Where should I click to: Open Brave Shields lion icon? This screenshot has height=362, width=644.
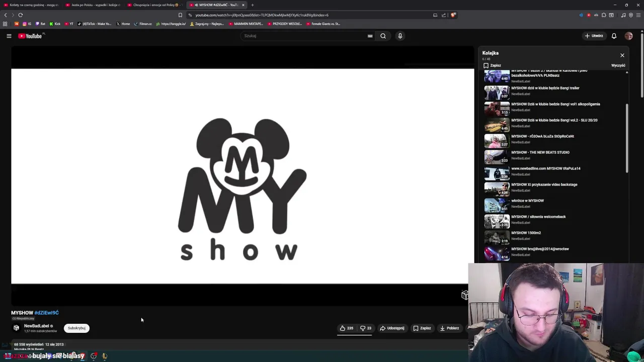[453, 15]
